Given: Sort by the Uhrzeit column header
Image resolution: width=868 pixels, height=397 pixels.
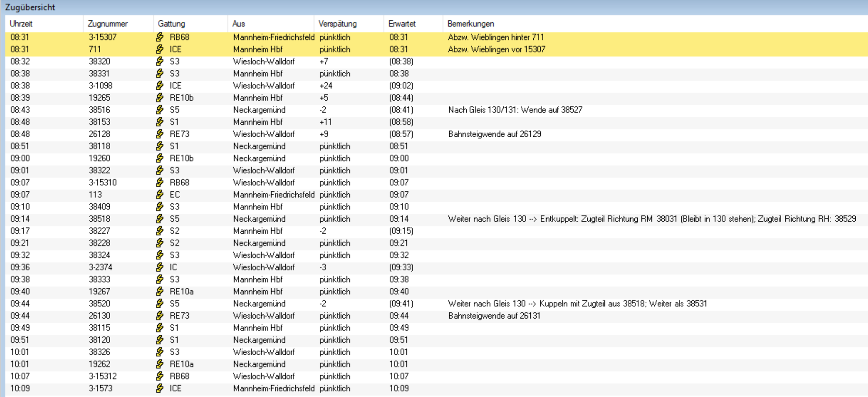Looking at the screenshot, I should (21, 24).
